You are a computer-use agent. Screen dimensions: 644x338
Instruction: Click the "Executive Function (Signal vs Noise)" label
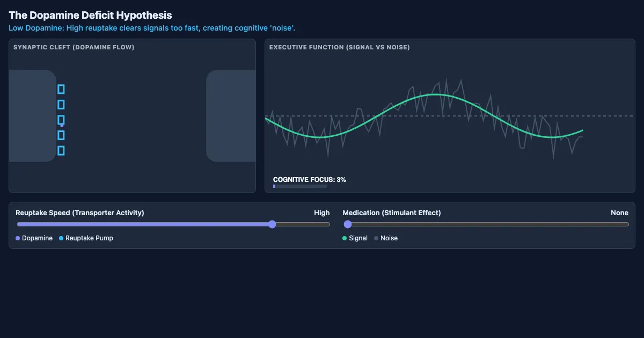[340, 47]
